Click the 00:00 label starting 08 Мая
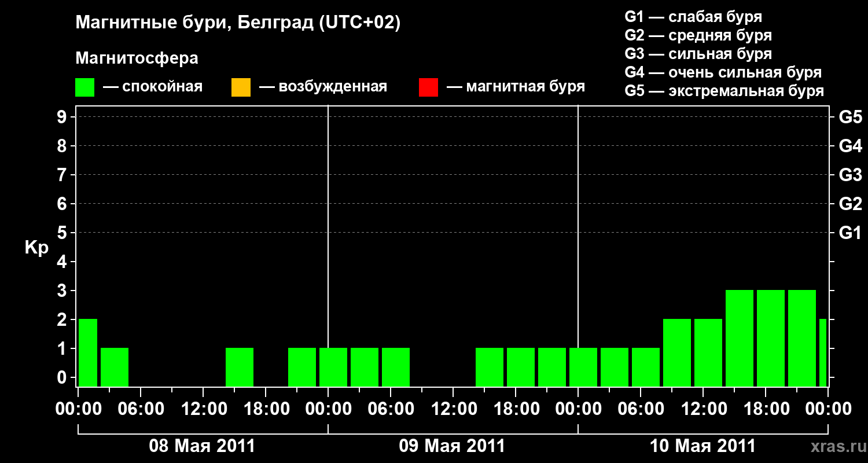Screen dimensions: 868x463 (x=78, y=409)
